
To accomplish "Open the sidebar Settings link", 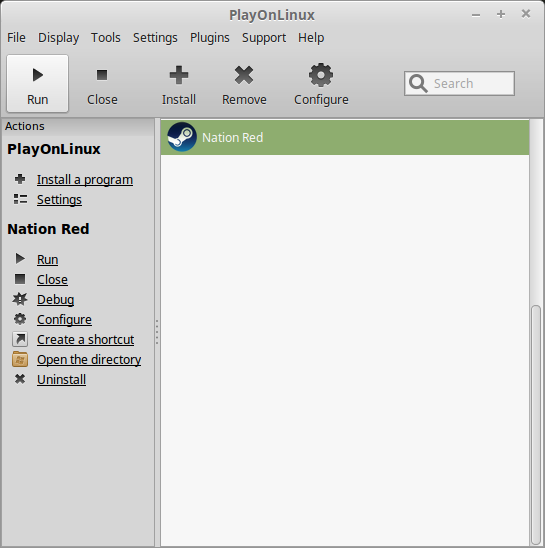I will coord(59,200).
